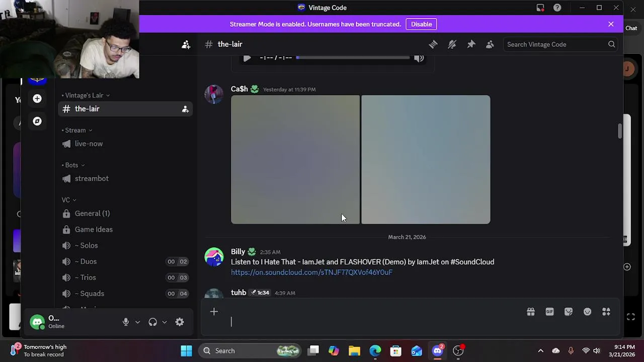This screenshot has height=362, width=644.
Task: Send a gift icon in message bar
Action: coord(530,312)
